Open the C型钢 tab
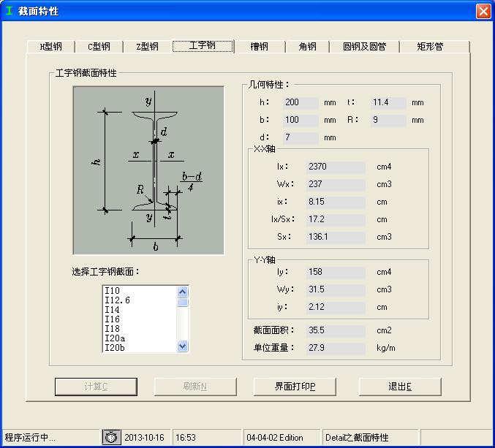This screenshot has width=495, height=448. 99,47
